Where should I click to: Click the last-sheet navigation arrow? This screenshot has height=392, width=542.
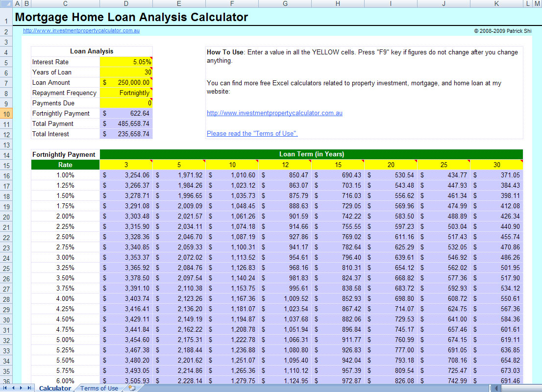tap(29, 388)
